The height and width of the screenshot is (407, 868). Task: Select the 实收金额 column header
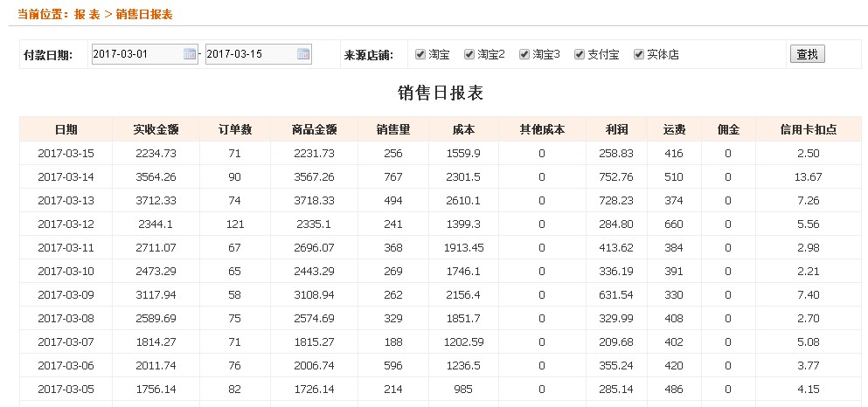[156, 129]
